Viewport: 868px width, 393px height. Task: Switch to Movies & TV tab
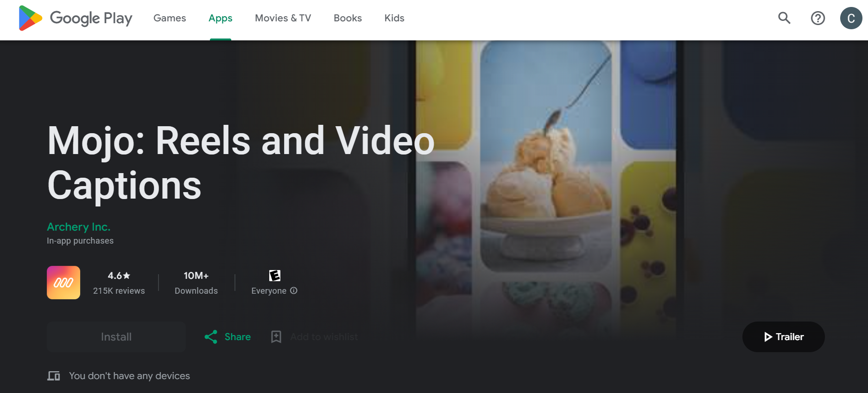pos(283,18)
